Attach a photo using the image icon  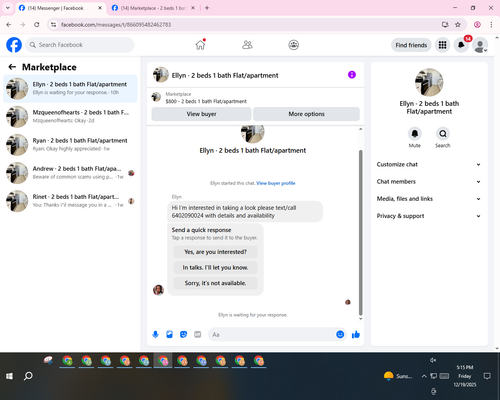click(x=169, y=334)
